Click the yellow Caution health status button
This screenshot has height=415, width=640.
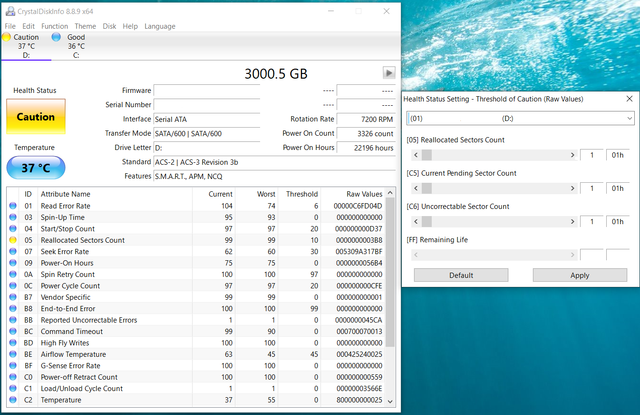[x=36, y=117]
